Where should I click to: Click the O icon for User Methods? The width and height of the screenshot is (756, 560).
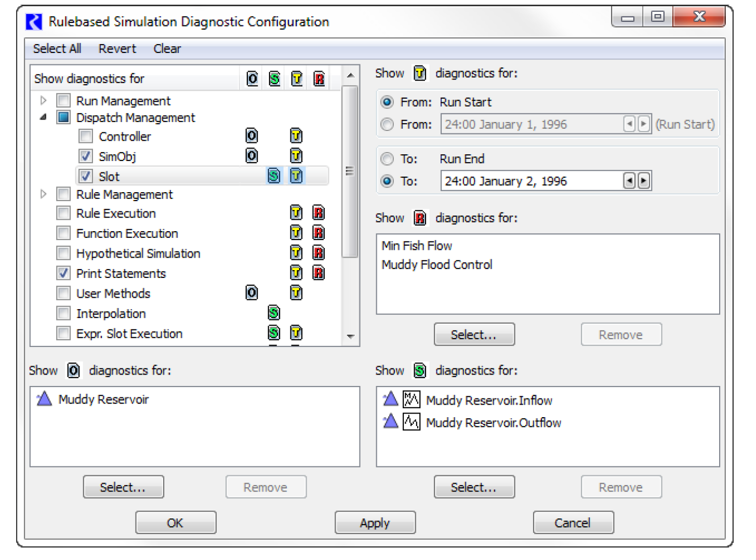click(251, 294)
